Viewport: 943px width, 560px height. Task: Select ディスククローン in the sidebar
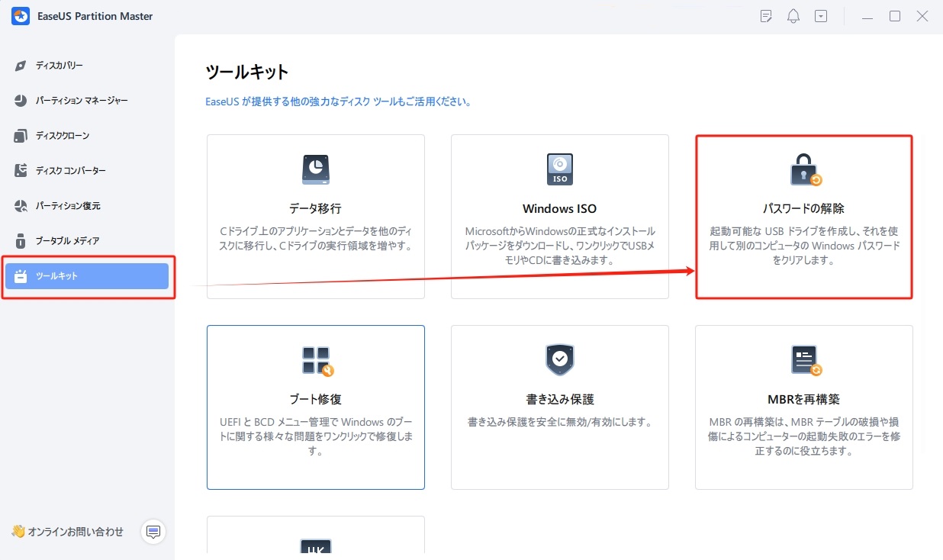pos(84,135)
